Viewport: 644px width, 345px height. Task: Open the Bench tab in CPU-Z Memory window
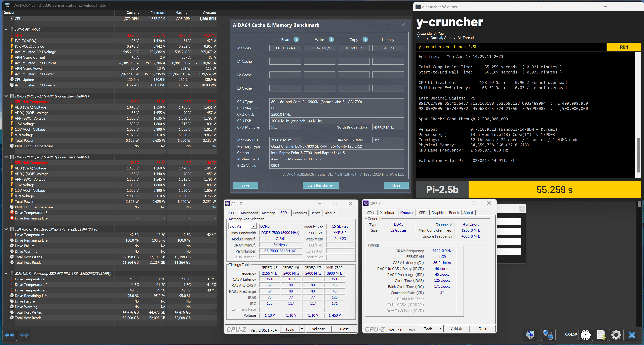[454, 213]
